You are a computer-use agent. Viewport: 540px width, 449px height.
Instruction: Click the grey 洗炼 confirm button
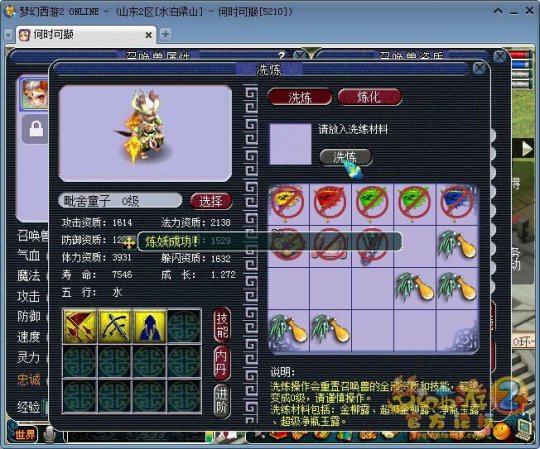pyautogui.click(x=345, y=157)
